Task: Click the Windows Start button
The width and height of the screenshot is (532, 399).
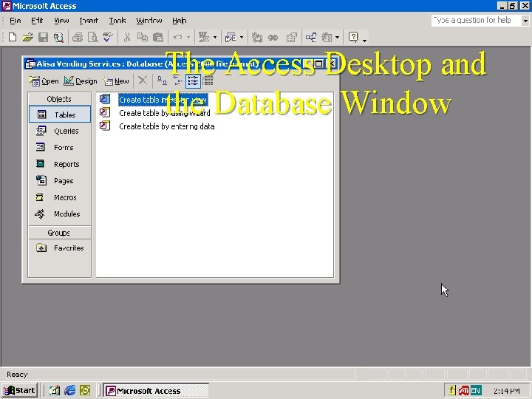Action: pos(19,391)
